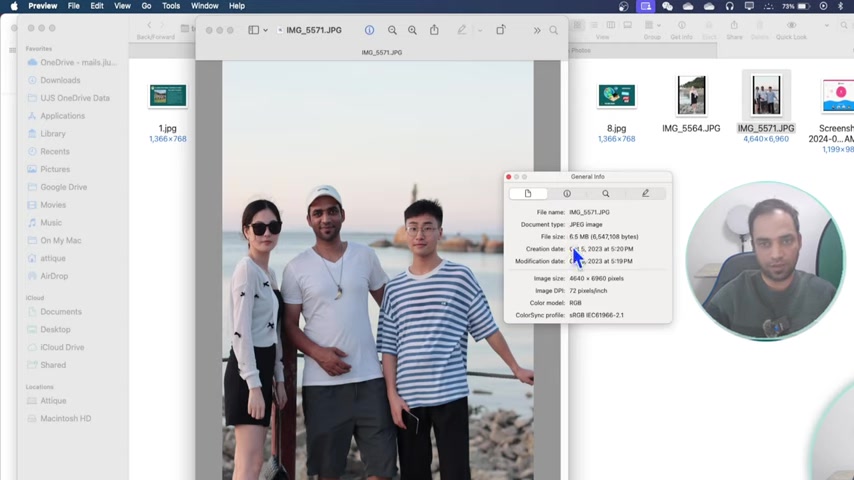Switch to More Info tab in inspector
854x480 pixels.
[x=567, y=193]
